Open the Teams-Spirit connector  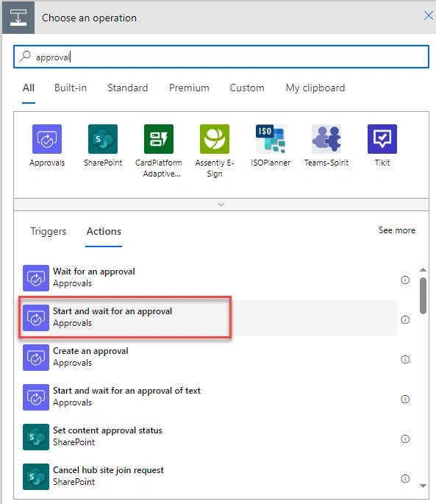[x=326, y=139]
